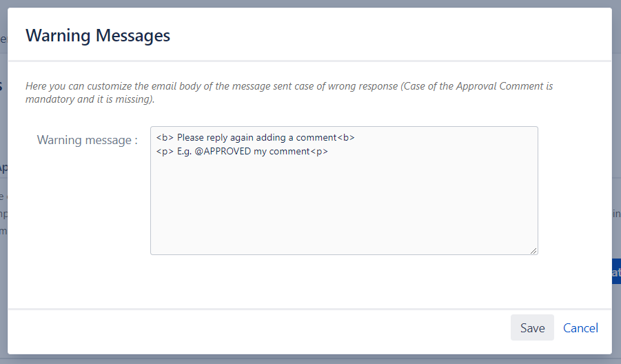Click the opening <b> tag in the message
621x364 pixels.
165,137
